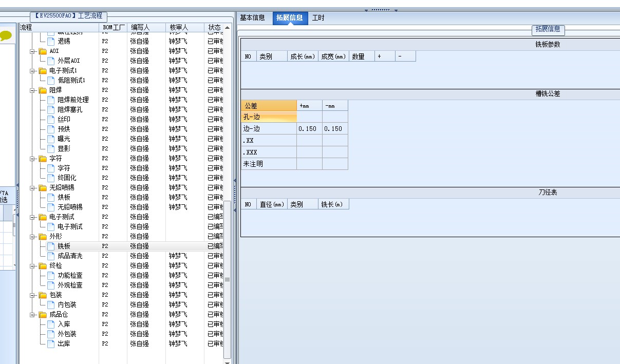The height and width of the screenshot is (364, 620).
Task: Collapse the 包装 folder node
Action: click(x=33, y=295)
